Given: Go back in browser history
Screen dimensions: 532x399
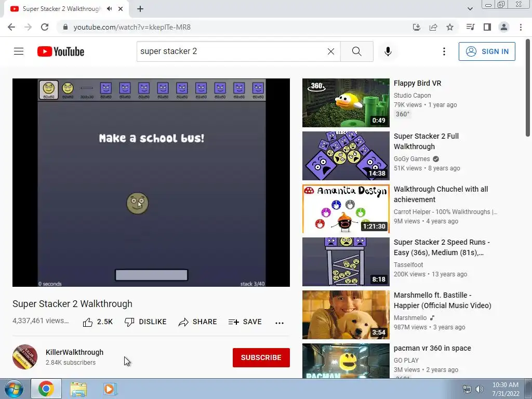Looking at the screenshot, I should point(11,27).
